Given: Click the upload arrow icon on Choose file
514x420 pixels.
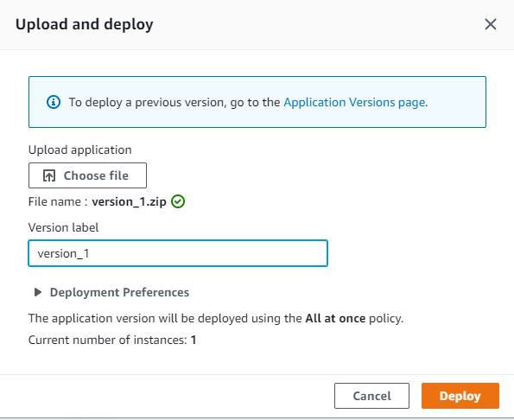Looking at the screenshot, I should click(x=49, y=175).
